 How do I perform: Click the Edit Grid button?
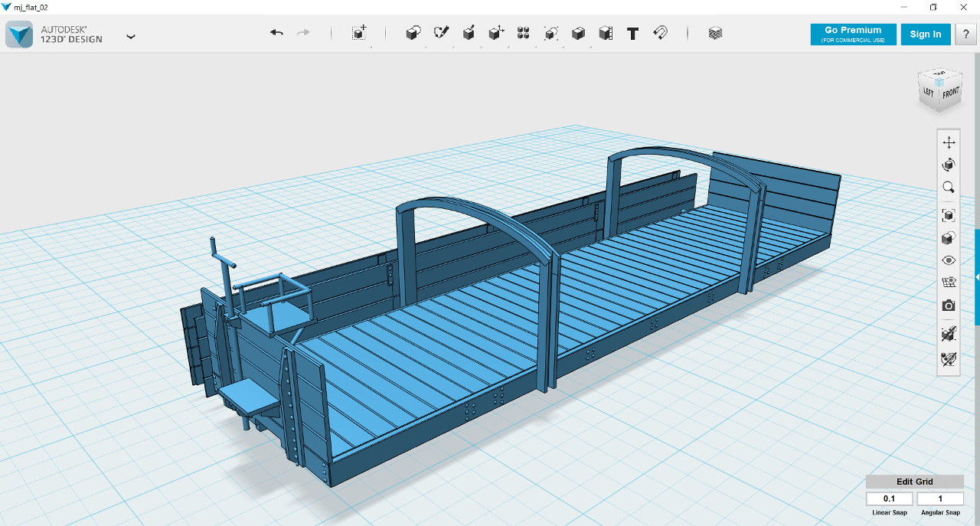coord(915,482)
